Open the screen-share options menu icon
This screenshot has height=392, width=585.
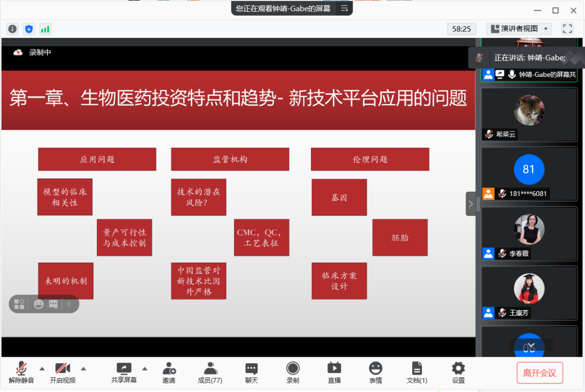344,8
